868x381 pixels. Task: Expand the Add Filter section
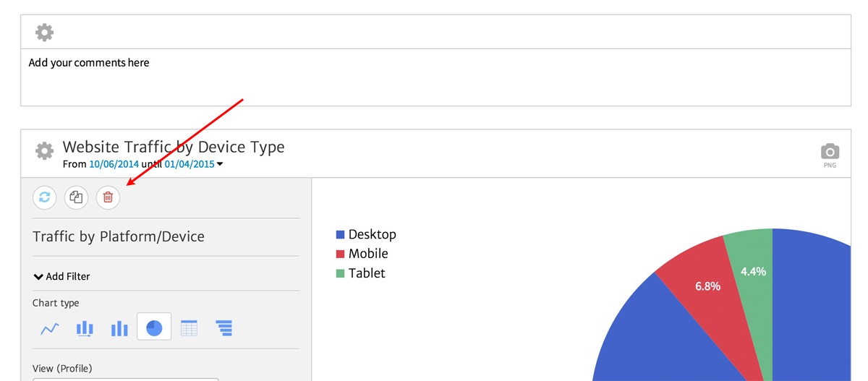[x=61, y=276]
